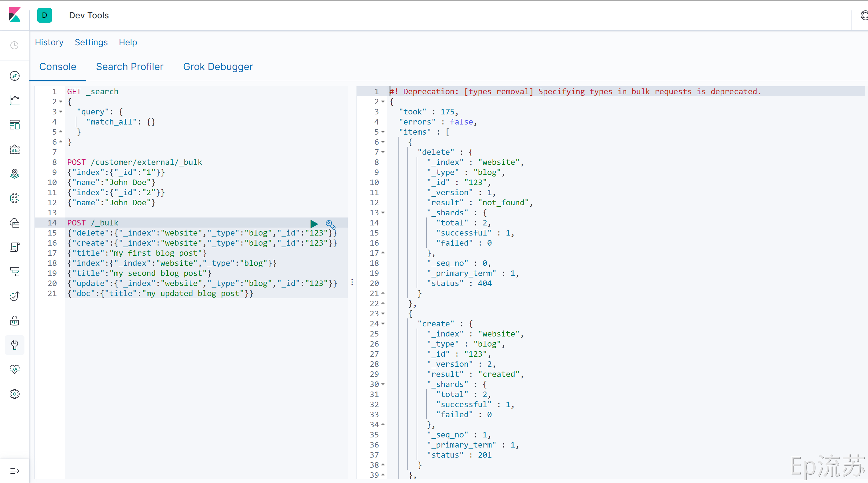This screenshot has height=483, width=868.
Task: Open SIEM lock icon in sidebar
Action: click(x=14, y=321)
